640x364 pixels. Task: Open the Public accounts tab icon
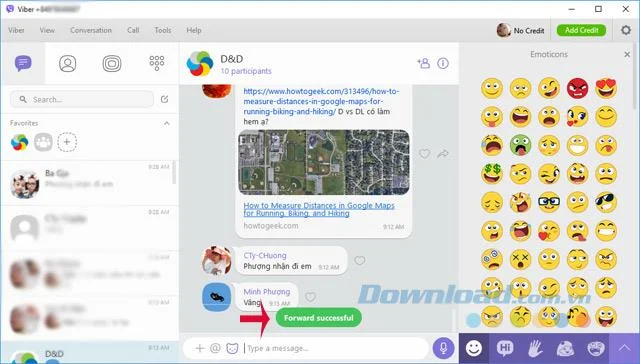pos(112,63)
